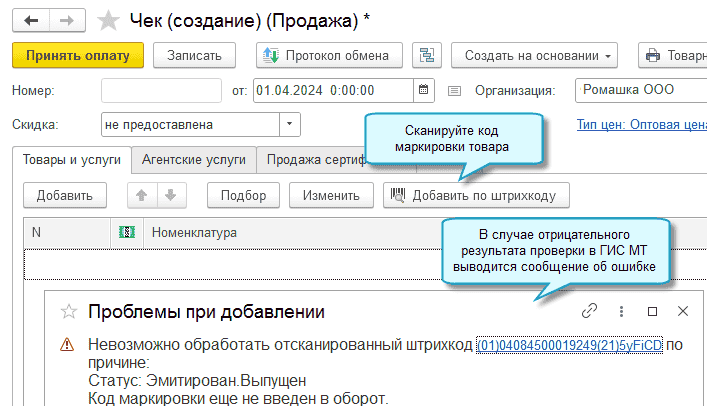This screenshot has width=707, height=406.
Task: Open the Создать на основании dropdown
Action: 534,55
